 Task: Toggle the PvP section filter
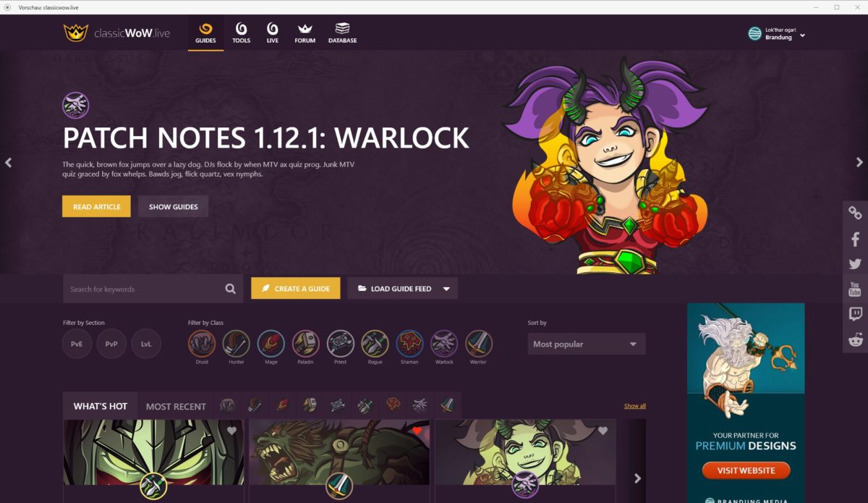(x=111, y=344)
